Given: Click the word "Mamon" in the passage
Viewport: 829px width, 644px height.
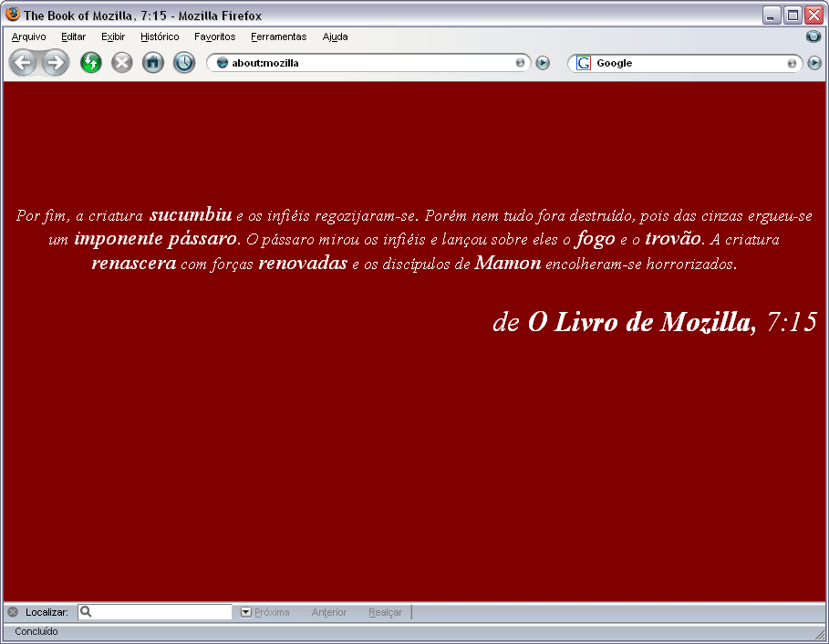Looking at the screenshot, I should tap(508, 263).
